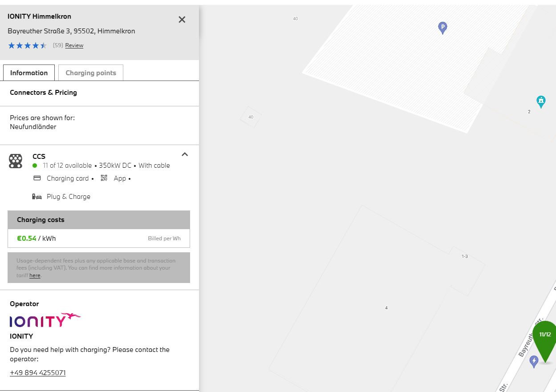This screenshot has width=556, height=392.
Task: Collapse the CCS connector section chevron
Action: pyautogui.click(x=185, y=154)
